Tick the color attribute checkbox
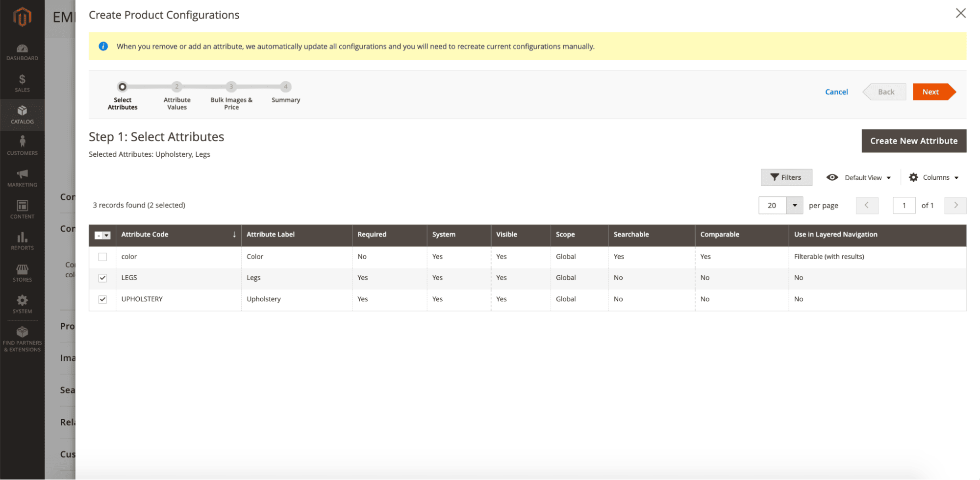The image size is (980, 480). [102, 257]
